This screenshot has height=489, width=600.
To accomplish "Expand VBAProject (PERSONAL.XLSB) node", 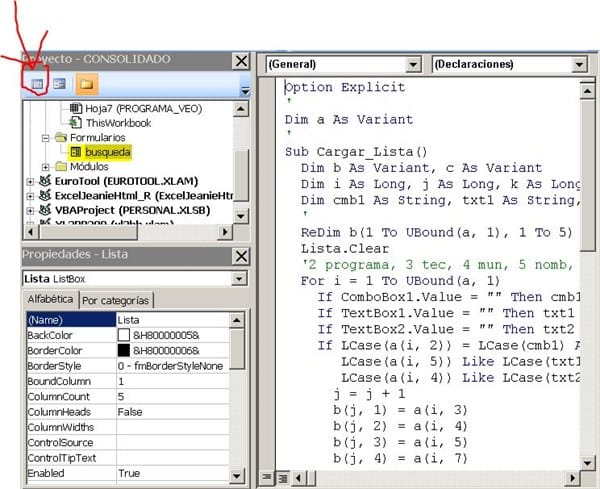I will [30, 211].
